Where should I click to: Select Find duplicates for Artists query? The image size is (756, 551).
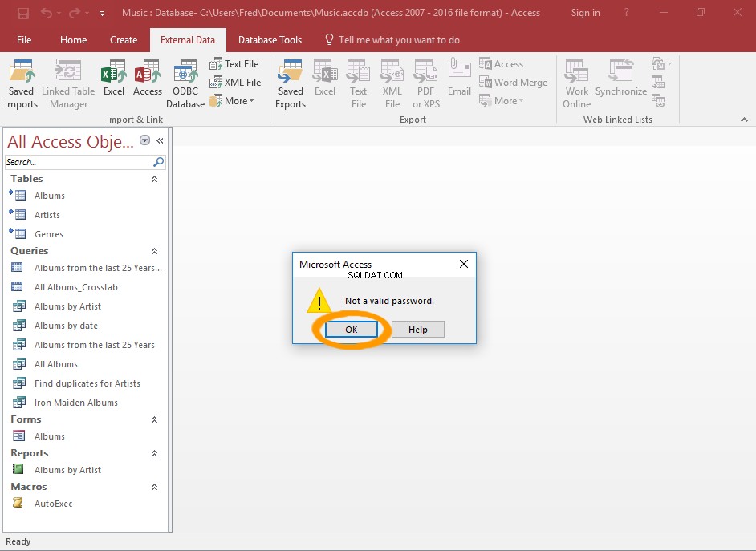86,383
